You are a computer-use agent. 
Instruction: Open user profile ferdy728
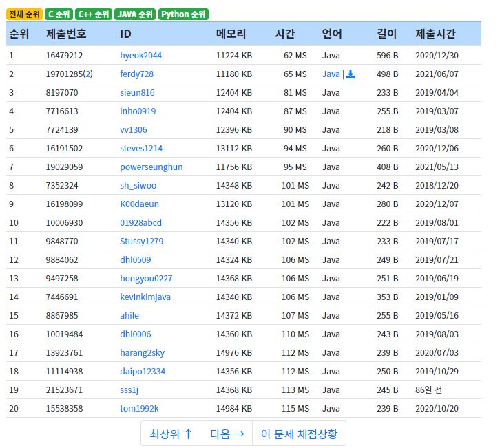click(x=137, y=74)
